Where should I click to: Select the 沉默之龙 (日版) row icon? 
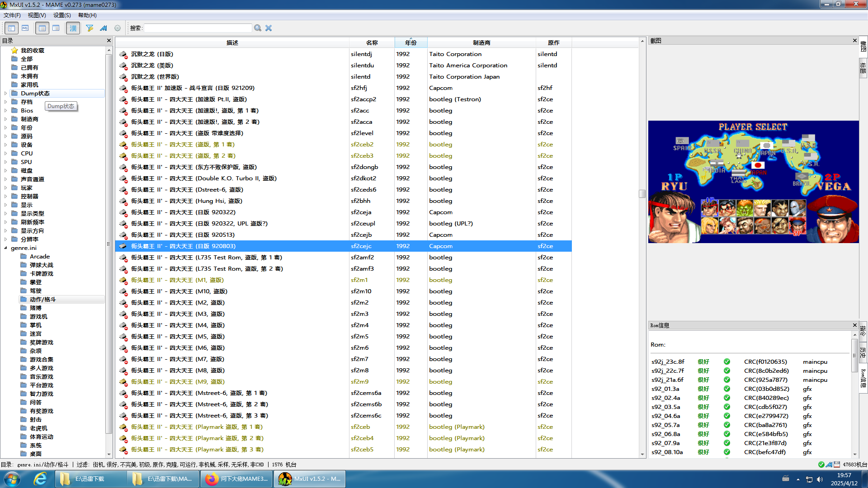pyautogui.click(x=123, y=54)
